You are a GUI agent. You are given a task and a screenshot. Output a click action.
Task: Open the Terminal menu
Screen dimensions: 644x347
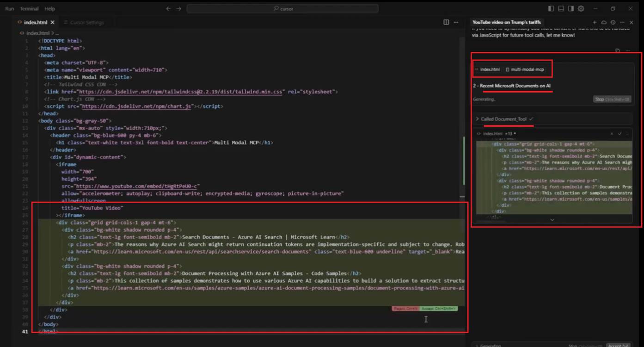click(29, 9)
